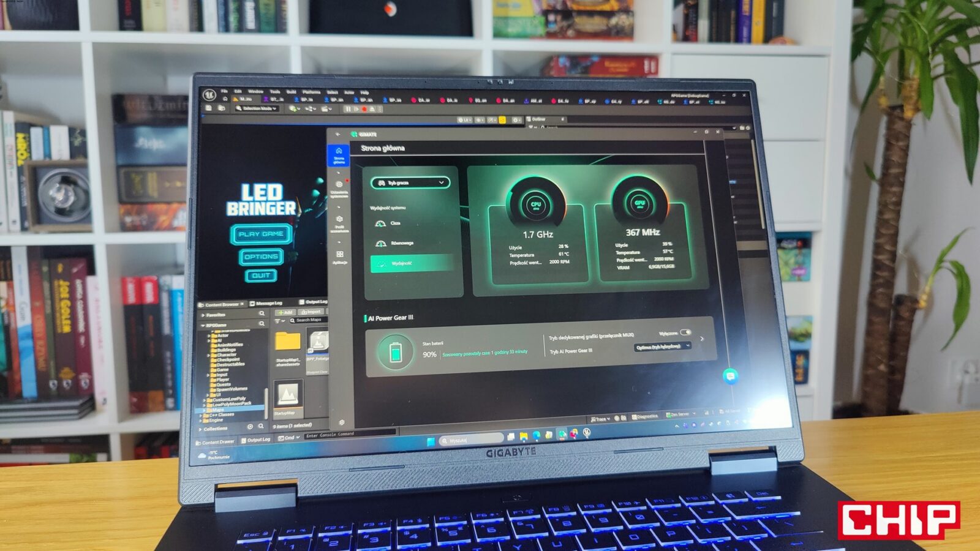This screenshot has width=980, height=551.
Task: Click the Add button in Content Browser
Action: pos(285,312)
